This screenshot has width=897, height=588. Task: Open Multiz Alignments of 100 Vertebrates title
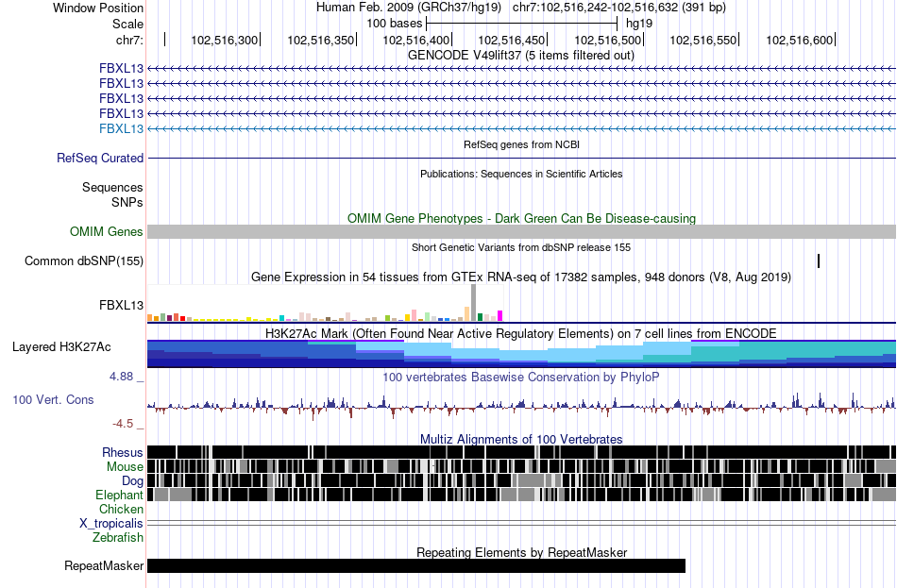(x=521, y=439)
